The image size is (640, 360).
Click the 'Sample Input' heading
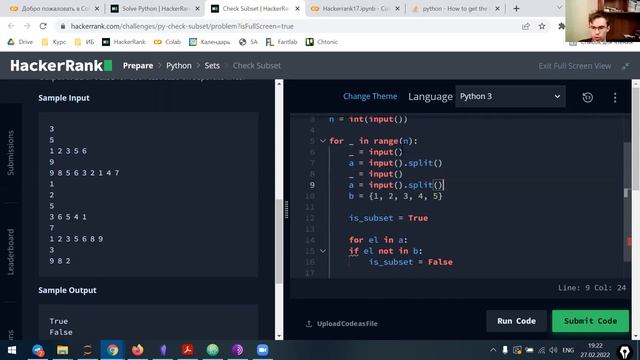[64, 98]
